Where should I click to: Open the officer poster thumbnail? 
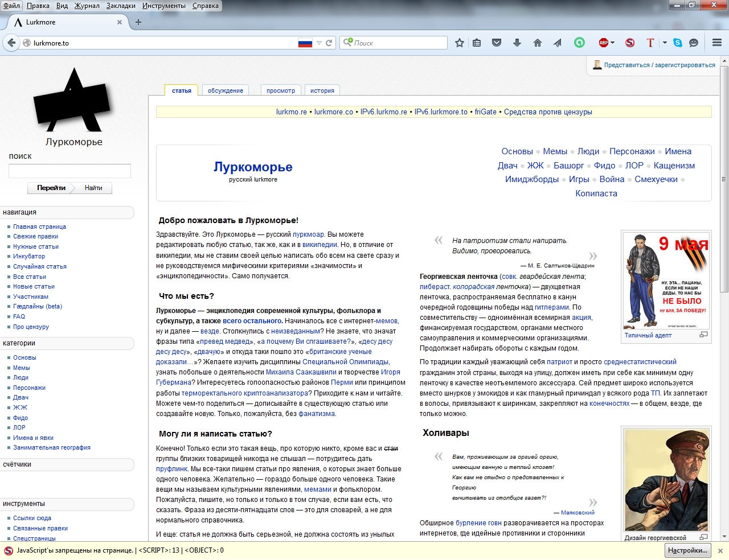(666, 480)
